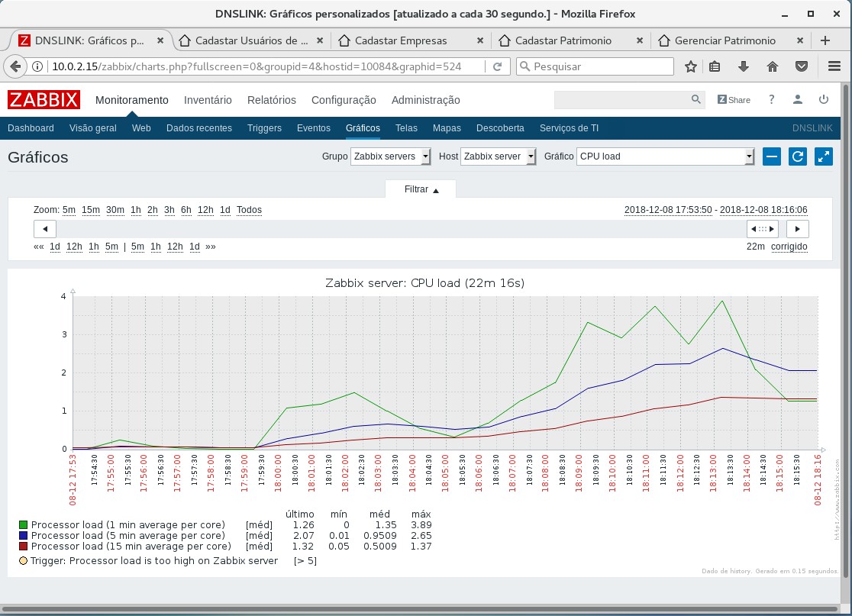Click the Eventos submenu link
Viewport: 852px width, 616px height.
pyautogui.click(x=314, y=128)
